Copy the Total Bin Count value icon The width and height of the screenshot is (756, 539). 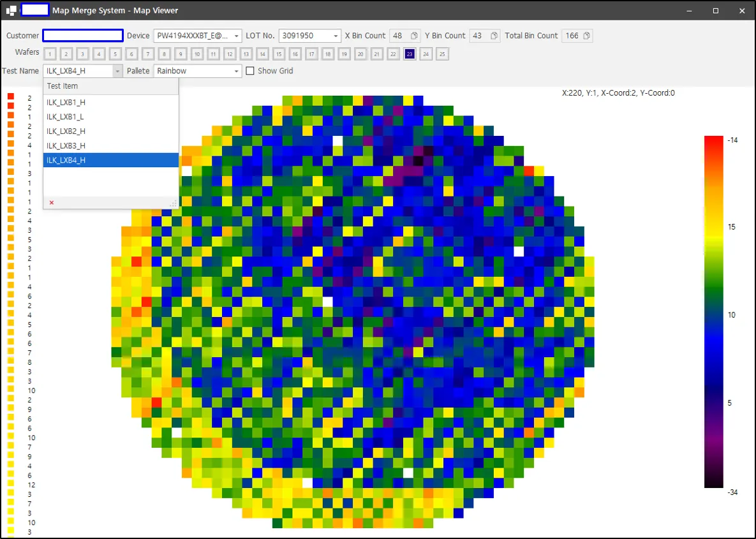586,36
